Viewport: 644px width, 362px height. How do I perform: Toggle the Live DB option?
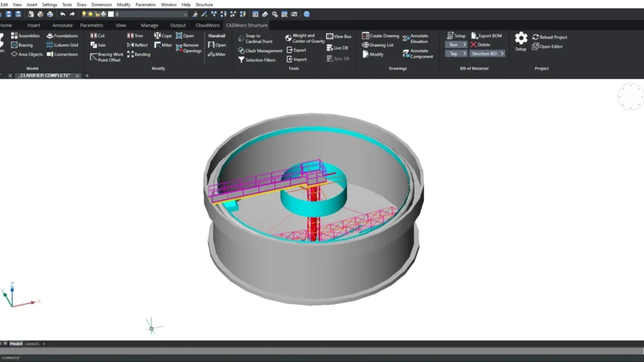coord(337,48)
